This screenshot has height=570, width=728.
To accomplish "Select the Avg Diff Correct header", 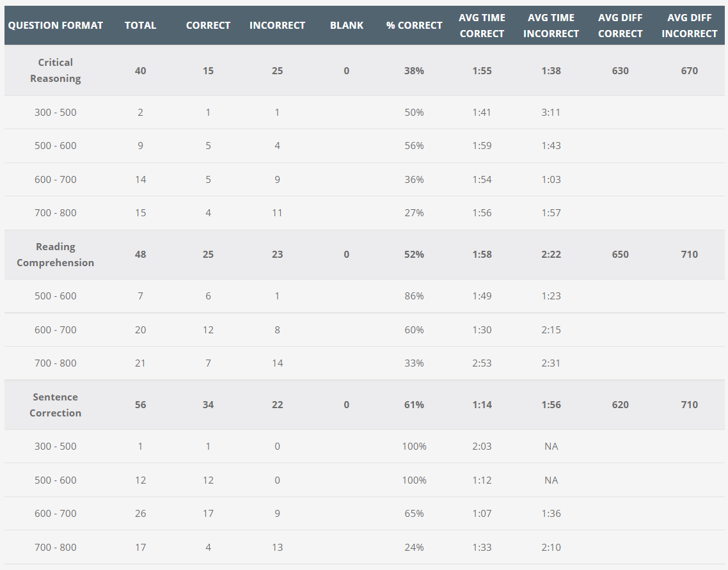I will pyautogui.click(x=620, y=26).
